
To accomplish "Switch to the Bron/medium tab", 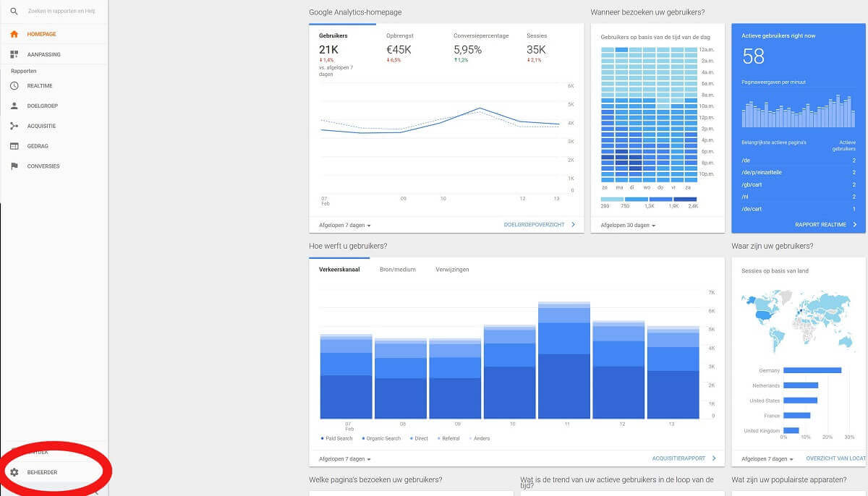I will tap(398, 270).
